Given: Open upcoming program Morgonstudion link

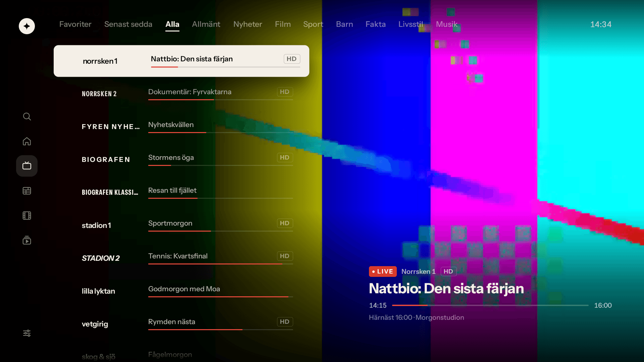Looking at the screenshot, I should (440, 317).
